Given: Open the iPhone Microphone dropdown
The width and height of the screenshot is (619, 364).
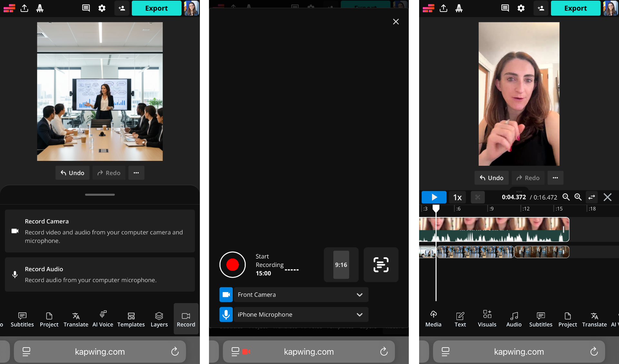Looking at the screenshot, I should 301,314.
